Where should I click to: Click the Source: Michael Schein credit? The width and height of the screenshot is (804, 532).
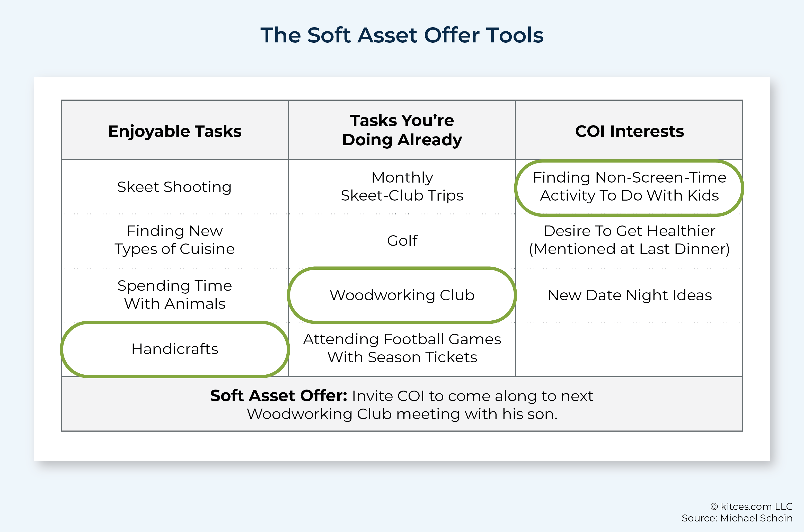(x=737, y=518)
